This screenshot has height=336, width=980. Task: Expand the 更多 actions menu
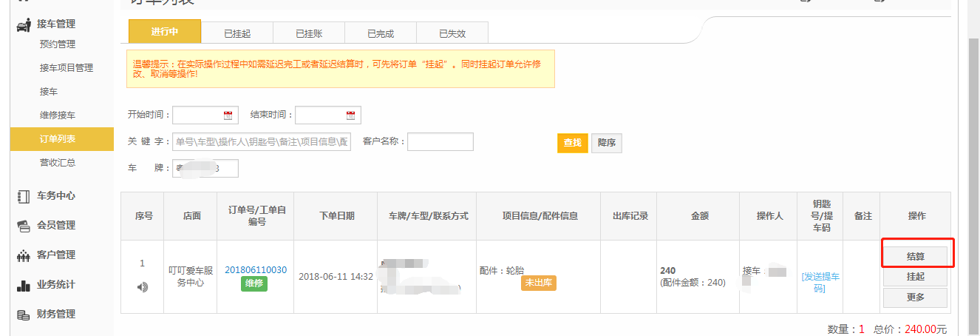(x=915, y=298)
